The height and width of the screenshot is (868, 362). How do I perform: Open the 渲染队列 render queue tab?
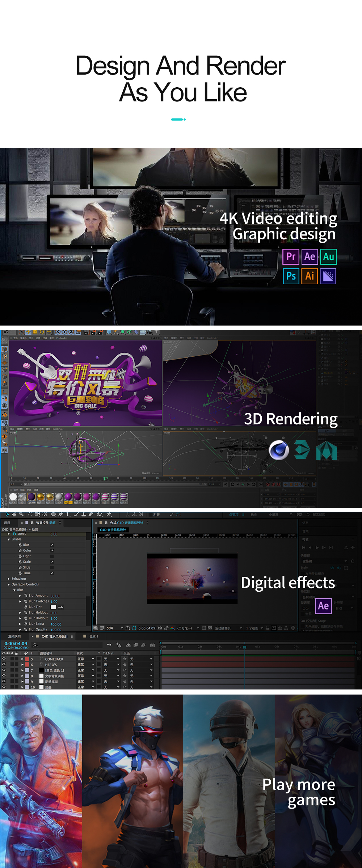coord(14,636)
